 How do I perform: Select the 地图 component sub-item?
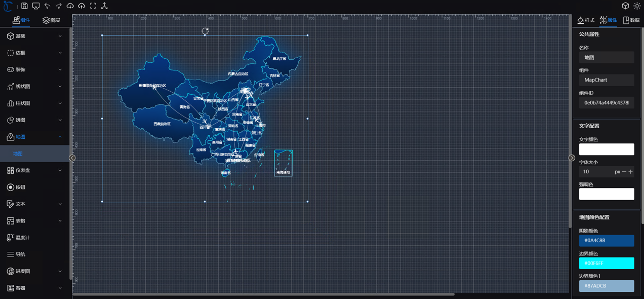(x=18, y=154)
